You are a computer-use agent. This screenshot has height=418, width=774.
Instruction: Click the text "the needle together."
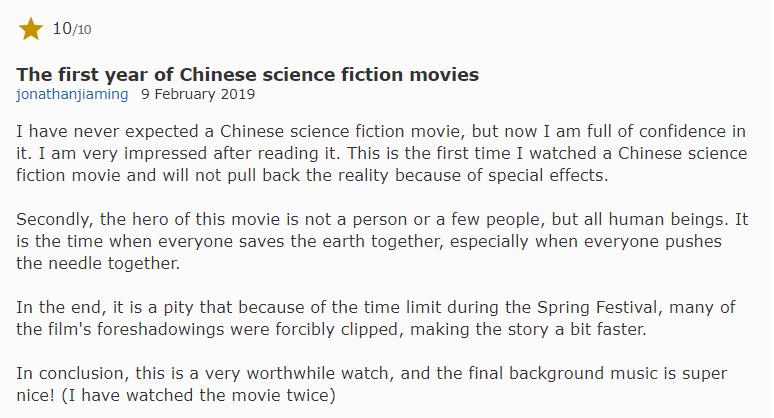tap(96, 264)
